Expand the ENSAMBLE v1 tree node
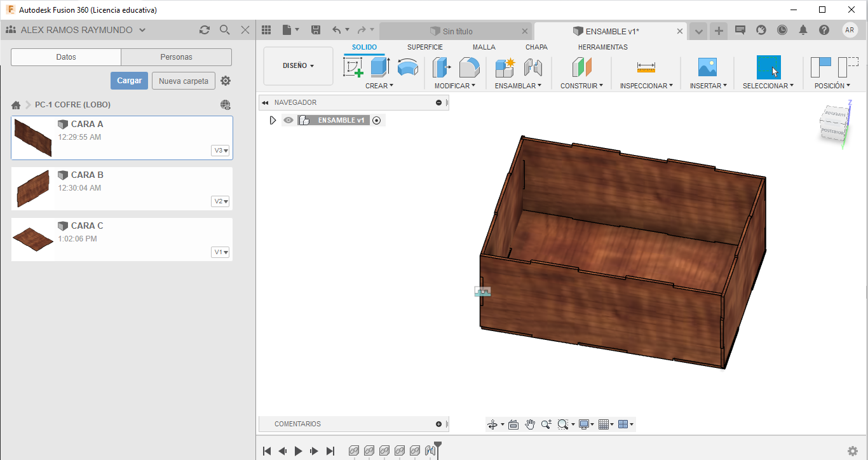This screenshot has width=868, height=460. click(x=273, y=120)
